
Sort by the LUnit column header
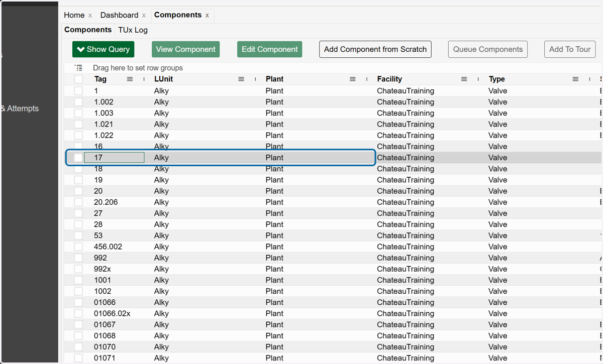(x=164, y=79)
